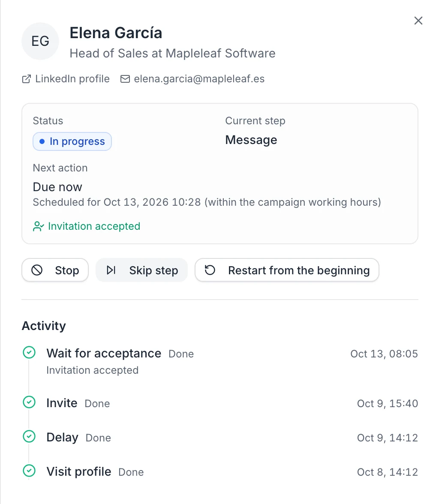The height and width of the screenshot is (504, 439).
Task: Click the envelope icon next to the email
Action: [x=125, y=79]
